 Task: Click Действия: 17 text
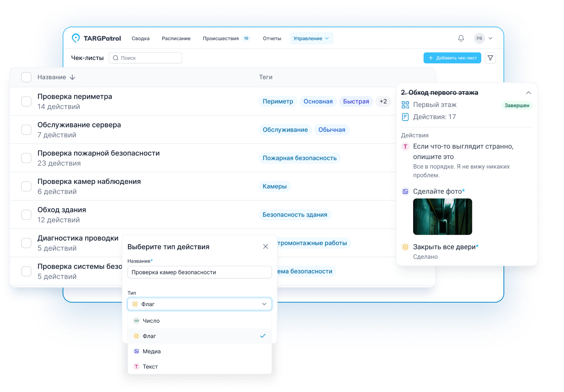(x=434, y=117)
